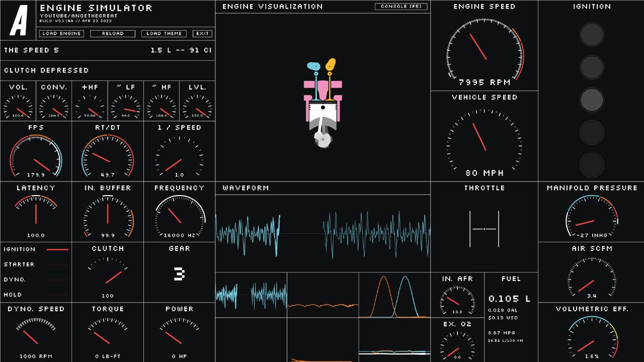This screenshot has width=644, height=362.
Task: Click the main audio waveform display
Action: (x=323, y=233)
